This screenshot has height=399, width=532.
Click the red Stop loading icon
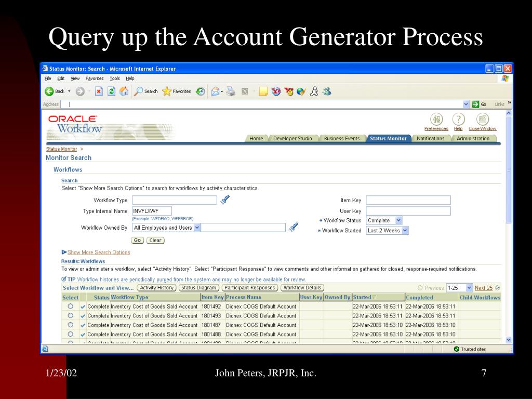99,91
